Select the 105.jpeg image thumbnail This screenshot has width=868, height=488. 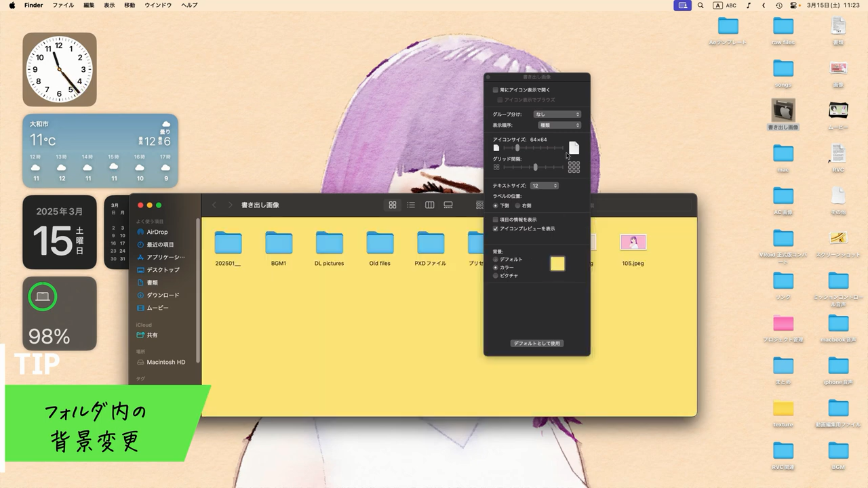coord(633,242)
